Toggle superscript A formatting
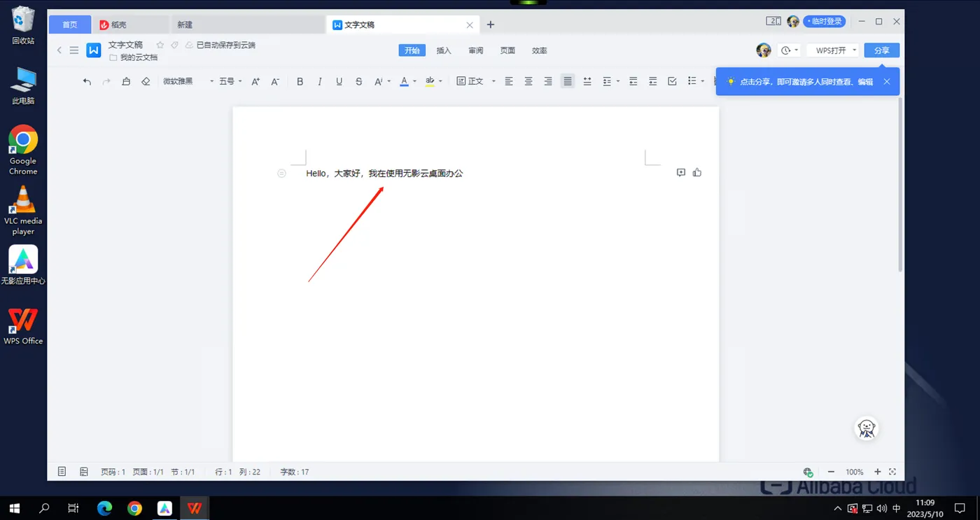Viewport: 980px width, 520px height. 379,81
